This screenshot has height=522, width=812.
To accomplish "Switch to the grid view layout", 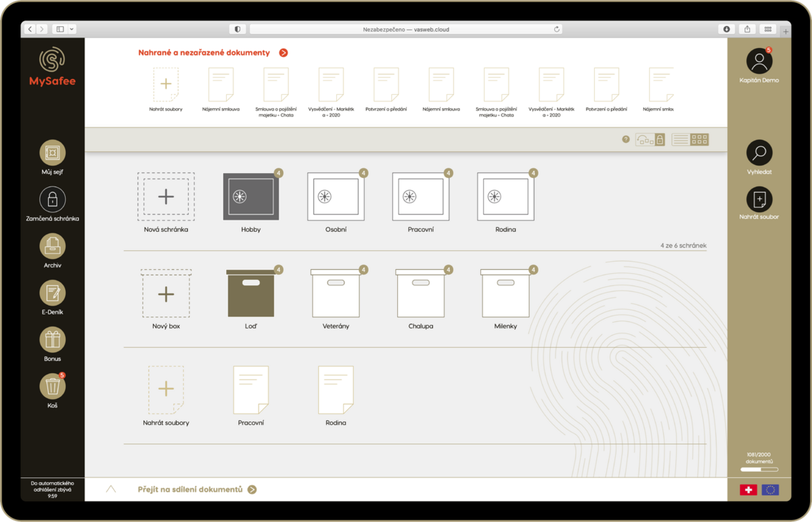I will [700, 139].
